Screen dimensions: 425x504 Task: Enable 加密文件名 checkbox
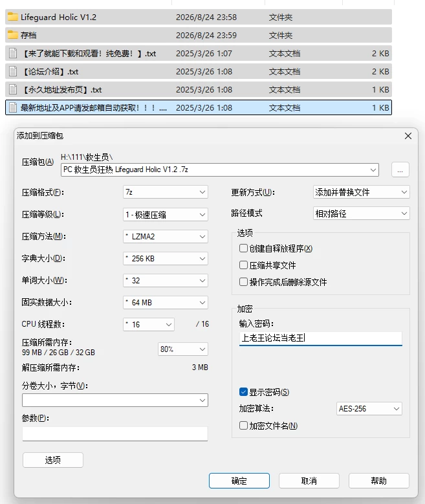point(243,426)
